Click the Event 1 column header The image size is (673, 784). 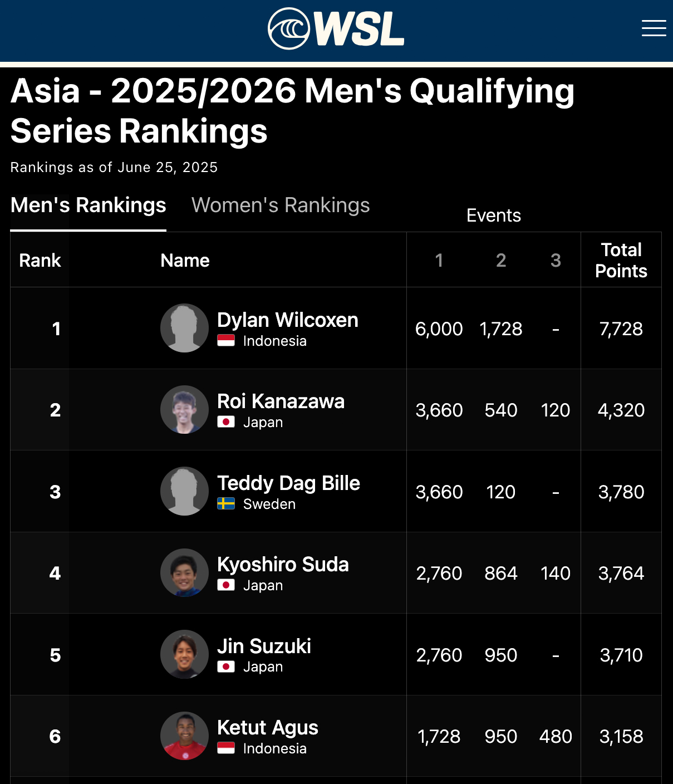coord(439,261)
